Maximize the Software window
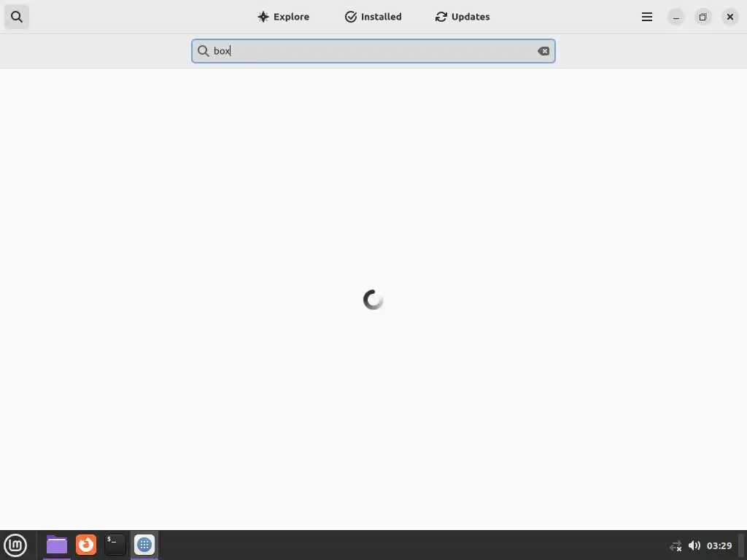Viewport: 747px width, 560px height. tap(703, 17)
